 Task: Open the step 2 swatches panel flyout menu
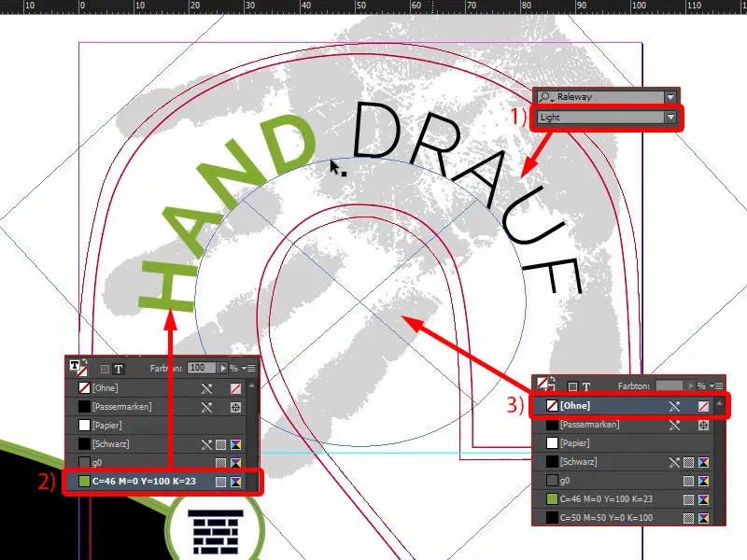click(248, 368)
